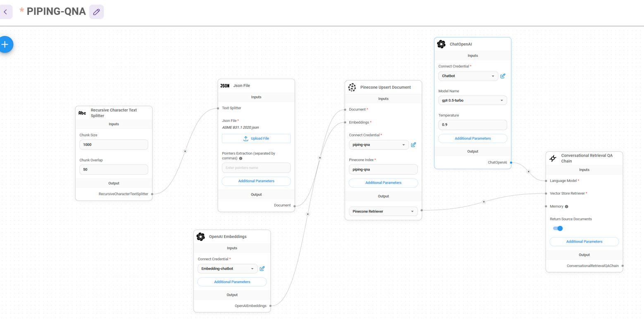Click the Chunk Size field showing 1000

point(114,145)
